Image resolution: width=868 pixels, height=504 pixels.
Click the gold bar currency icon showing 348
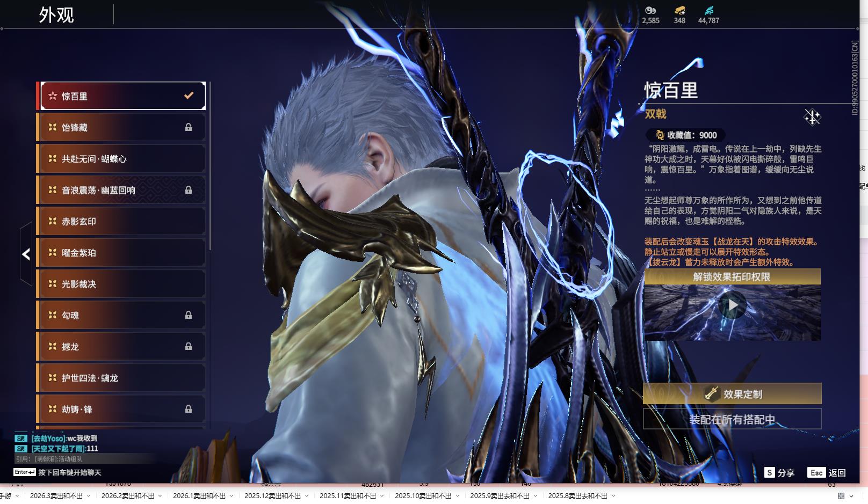pyautogui.click(x=679, y=10)
